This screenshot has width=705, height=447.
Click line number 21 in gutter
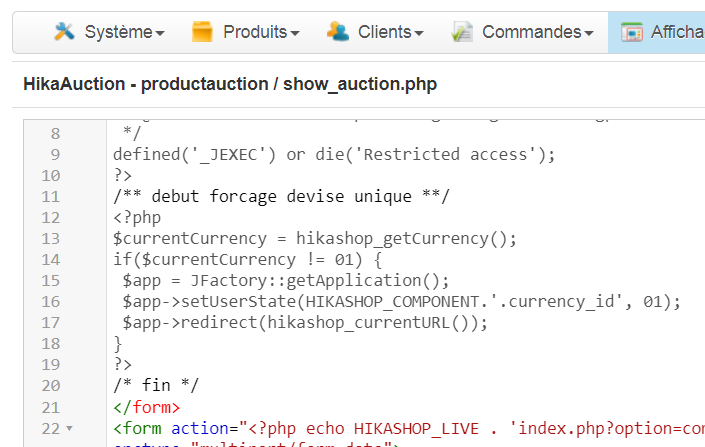click(x=51, y=406)
